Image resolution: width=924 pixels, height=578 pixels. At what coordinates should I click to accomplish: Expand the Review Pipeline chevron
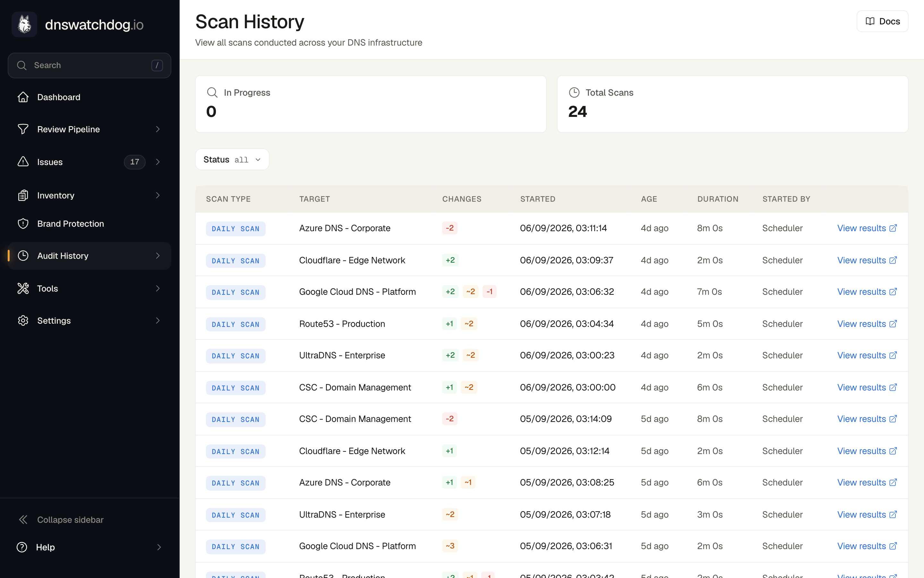[x=158, y=129]
